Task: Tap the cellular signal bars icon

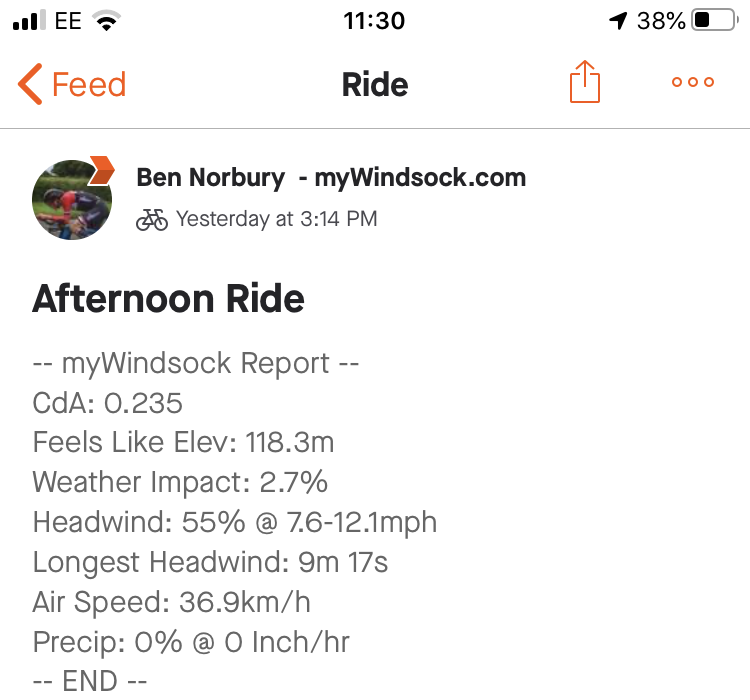Action: pos(30,21)
